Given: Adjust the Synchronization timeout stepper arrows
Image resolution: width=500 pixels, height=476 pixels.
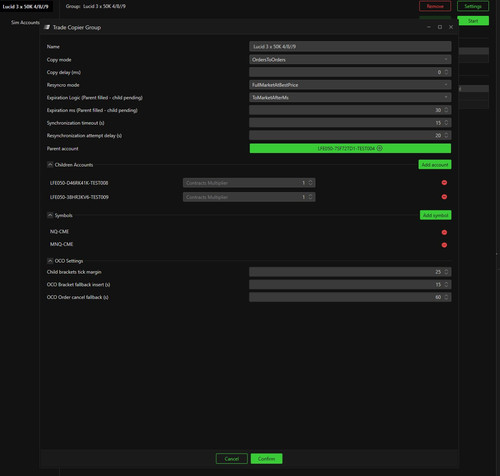Looking at the screenshot, I should click(x=446, y=123).
